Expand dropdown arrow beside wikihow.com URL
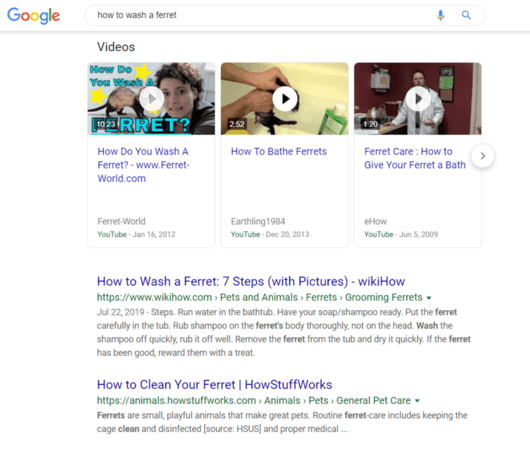The height and width of the screenshot is (450, 530). pyautogui.click(x=429, y=298)
